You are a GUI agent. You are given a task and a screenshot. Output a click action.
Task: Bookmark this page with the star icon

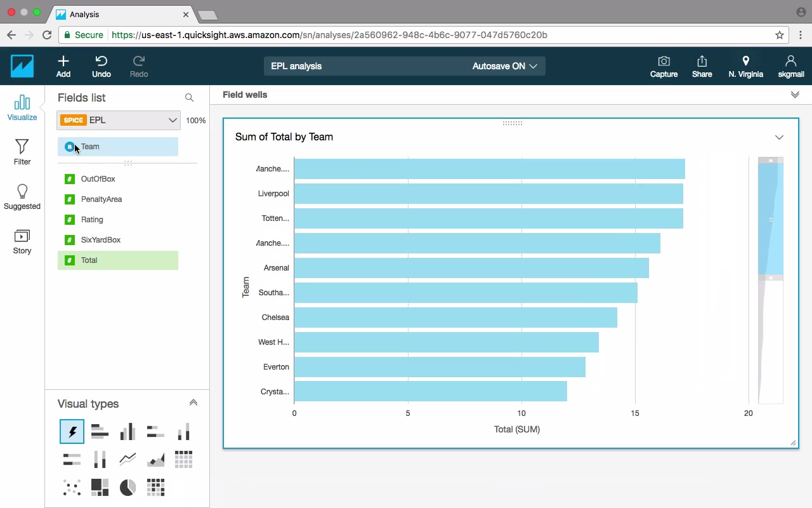point(780,35)
